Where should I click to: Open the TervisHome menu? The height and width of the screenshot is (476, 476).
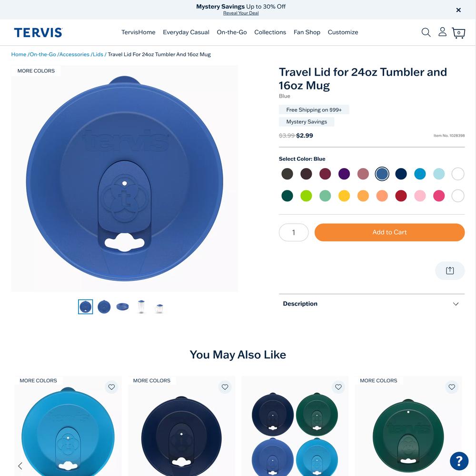(139, 32)
